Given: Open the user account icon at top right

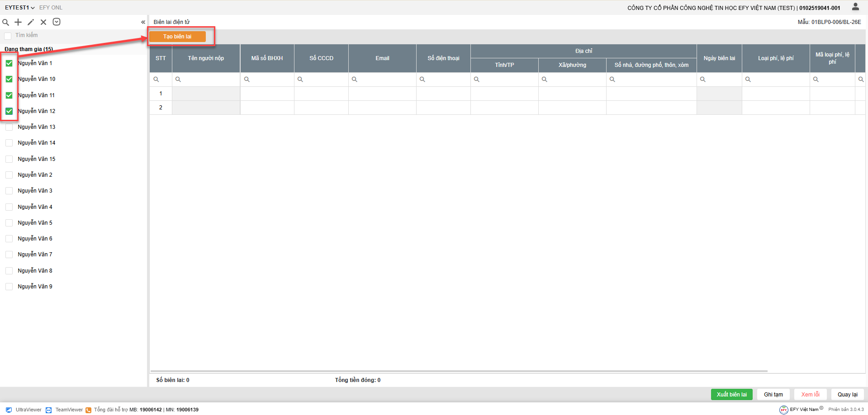Looking at the screenshot, I should pos(855,7).
